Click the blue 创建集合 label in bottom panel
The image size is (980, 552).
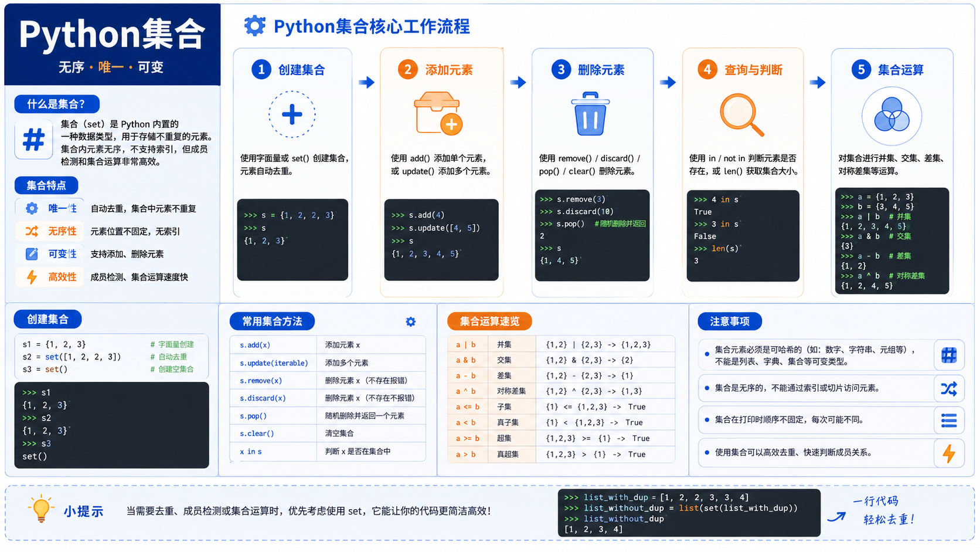point(47,319)
